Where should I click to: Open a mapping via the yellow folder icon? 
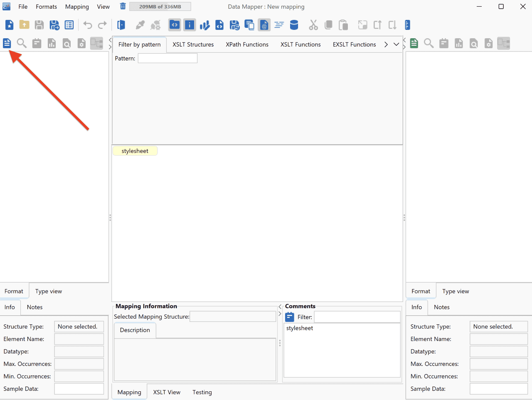[24, 25]
